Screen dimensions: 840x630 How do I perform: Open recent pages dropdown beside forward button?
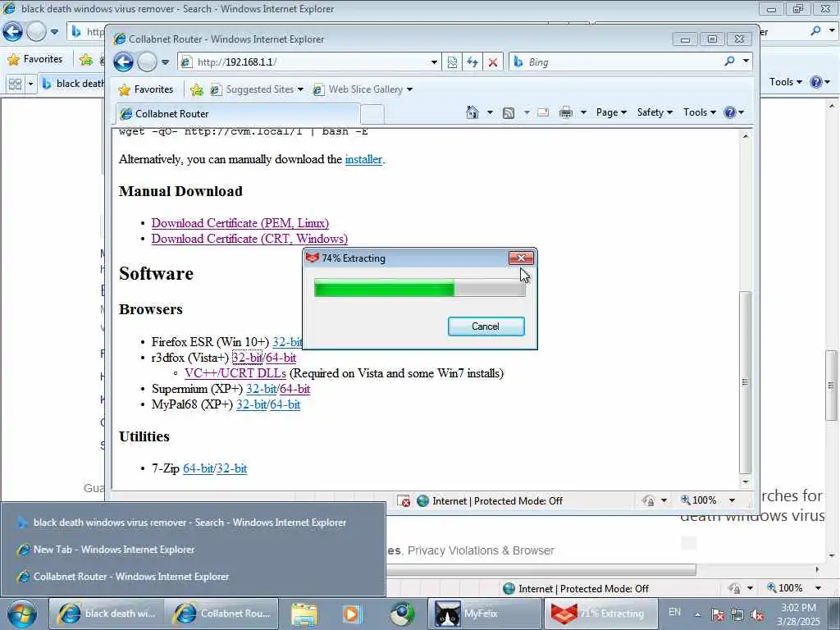click(165, 62)
